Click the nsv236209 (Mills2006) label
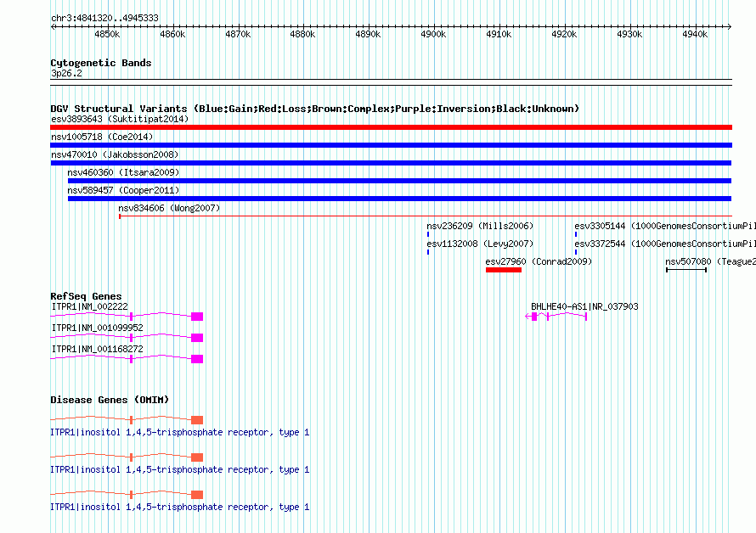This screenshot has width=756, height=533. (x=480, y=226)
